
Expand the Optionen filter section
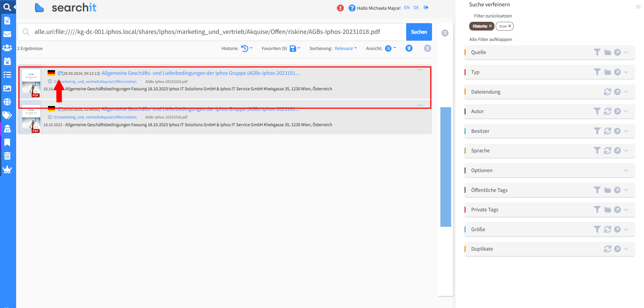point(626,170)
